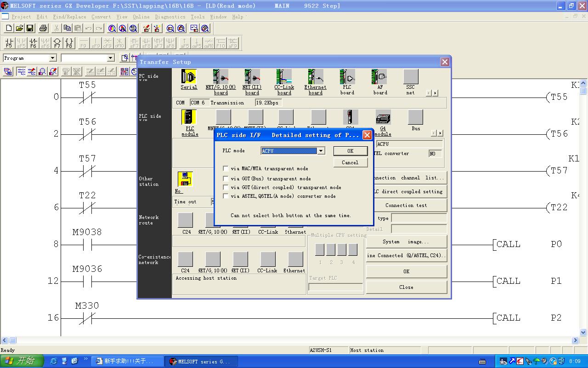Check via A6TEL,Q6TEL(A mode) converter mode

pos(226,196)
